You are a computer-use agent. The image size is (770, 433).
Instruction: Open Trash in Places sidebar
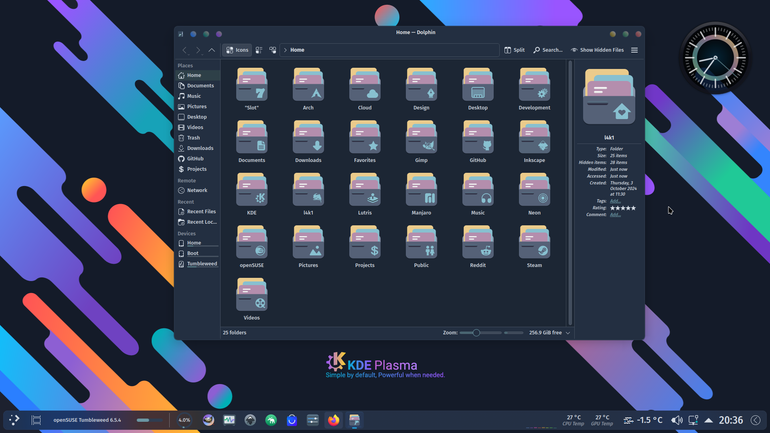click(x=198, y=138)
